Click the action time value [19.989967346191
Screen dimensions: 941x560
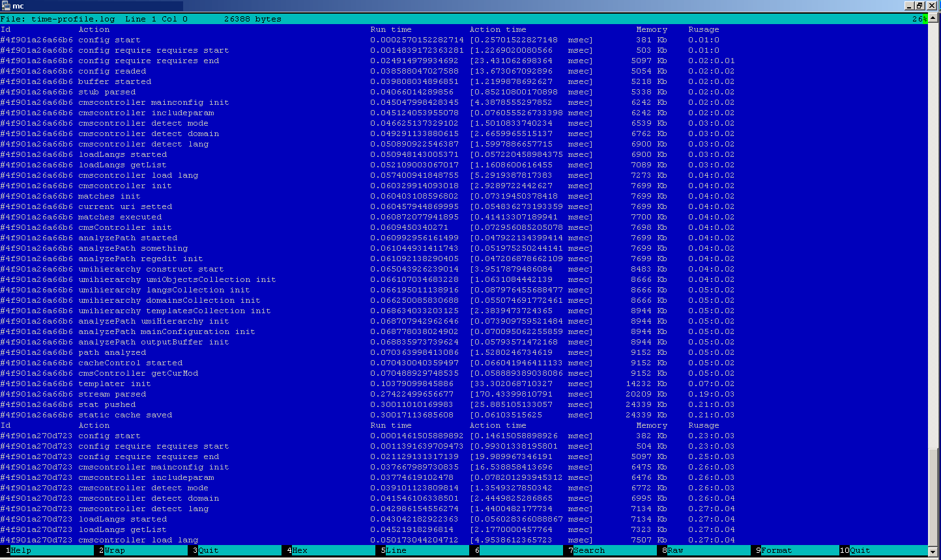pyautogui.click(x=511, y=456)
